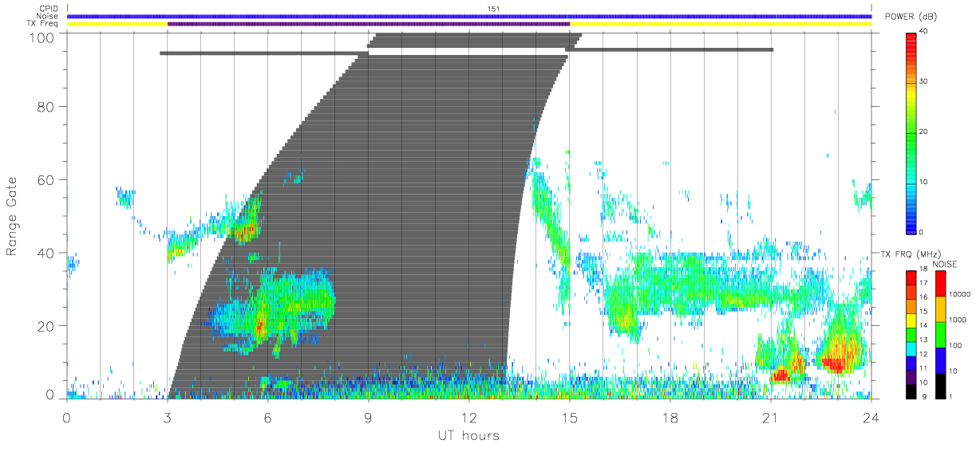This screenshot has width=980, height=452.
Task: Click the NOISE color scale
Action: click(940, 333)
